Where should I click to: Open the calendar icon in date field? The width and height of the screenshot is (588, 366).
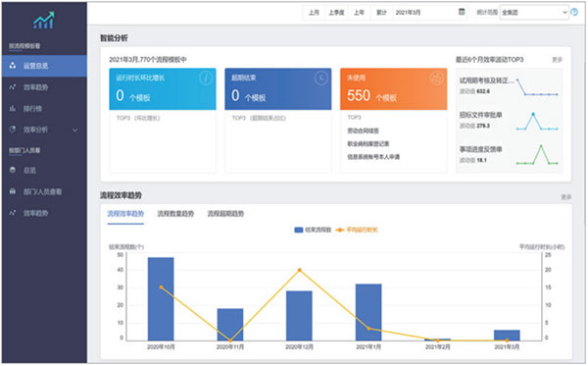tap(462, 12)
